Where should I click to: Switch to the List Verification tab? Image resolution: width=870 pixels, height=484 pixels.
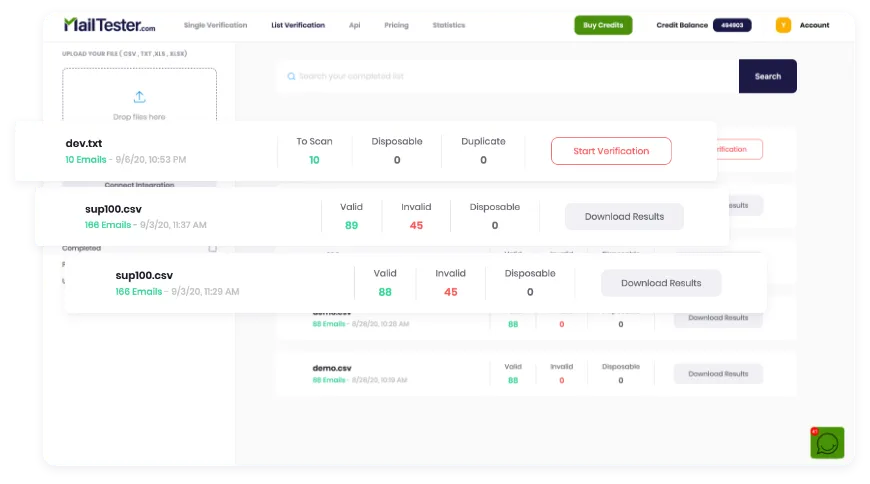298,25
